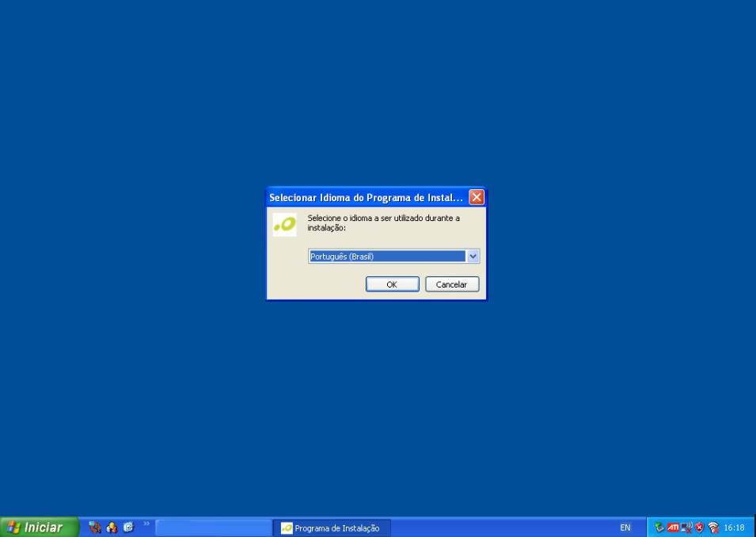
Task: Click the disconnected network computer tray icon
Action: pos(686,527)
